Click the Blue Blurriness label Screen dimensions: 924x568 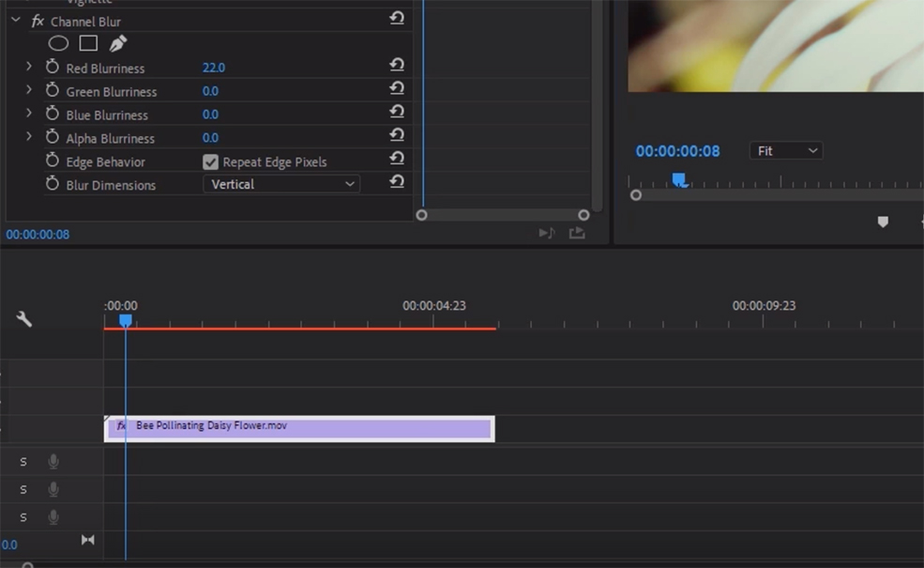click(x=107, y=115)
